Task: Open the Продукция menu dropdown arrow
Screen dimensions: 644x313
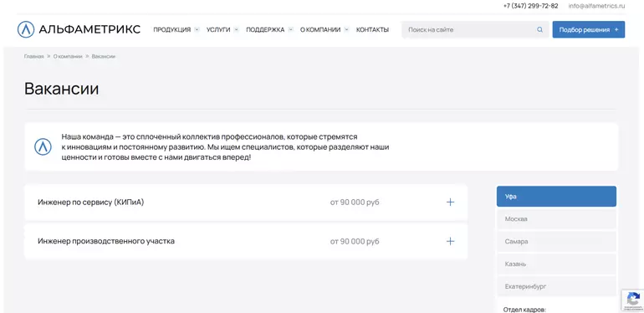Action: click(x=197, y=29)
